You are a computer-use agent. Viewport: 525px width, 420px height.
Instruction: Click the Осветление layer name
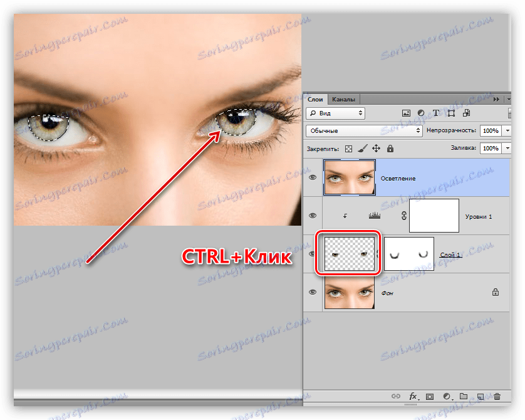[398, 179]
